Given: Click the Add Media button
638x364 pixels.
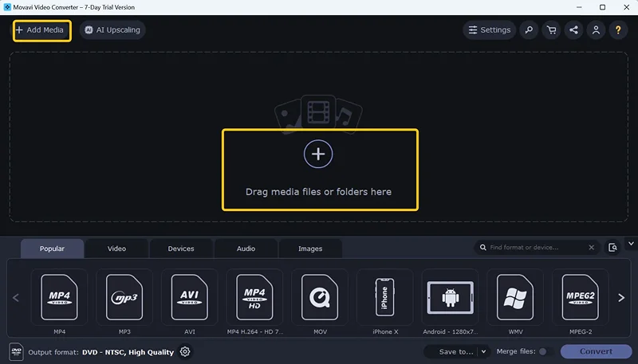Looking at the screenshot, I should tap(42, 30).
